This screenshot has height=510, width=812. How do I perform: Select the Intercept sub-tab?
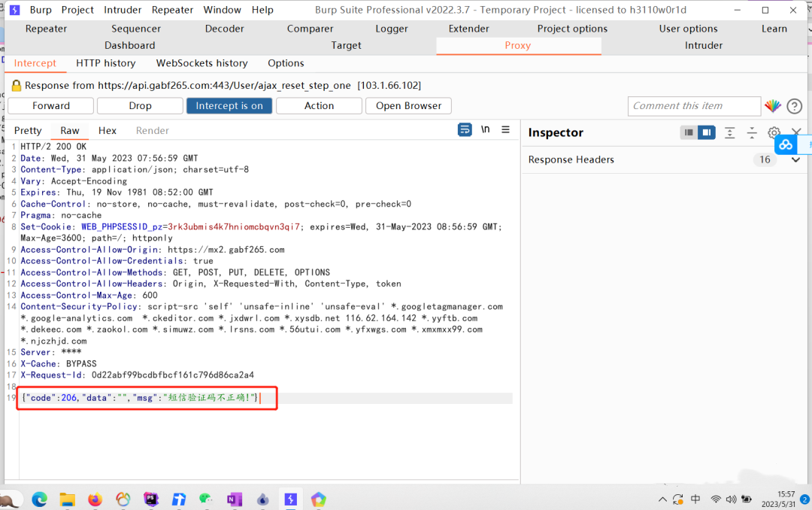[x=35, y=63]
